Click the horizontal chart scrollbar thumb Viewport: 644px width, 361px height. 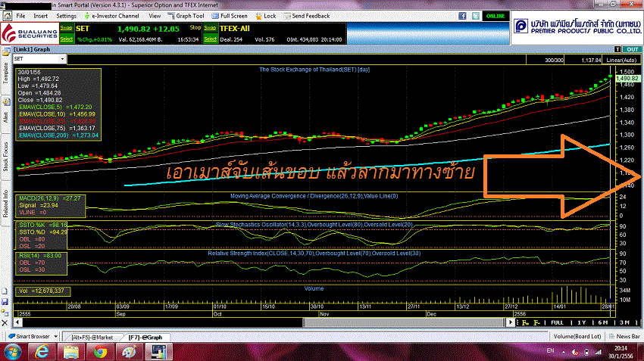point(404,322)
